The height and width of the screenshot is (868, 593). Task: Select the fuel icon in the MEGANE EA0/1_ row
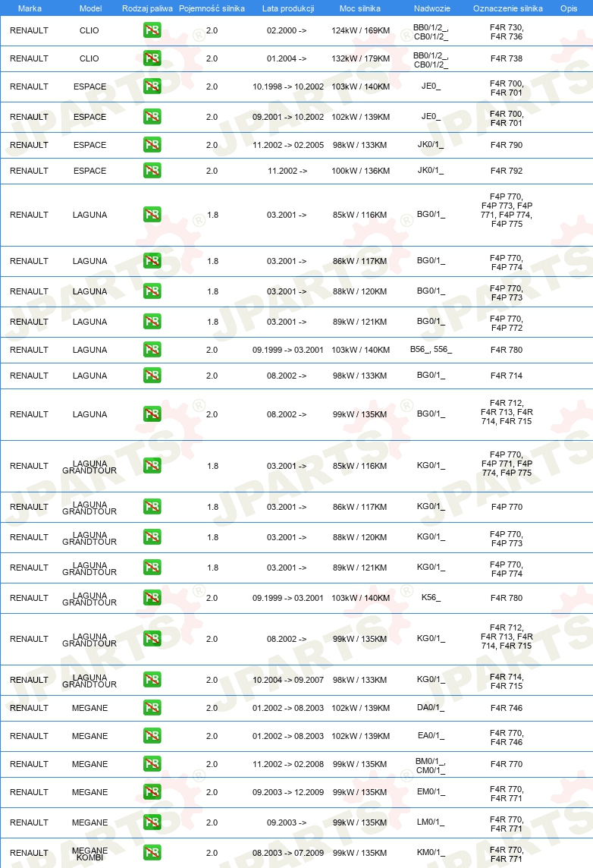pos(152,736)
